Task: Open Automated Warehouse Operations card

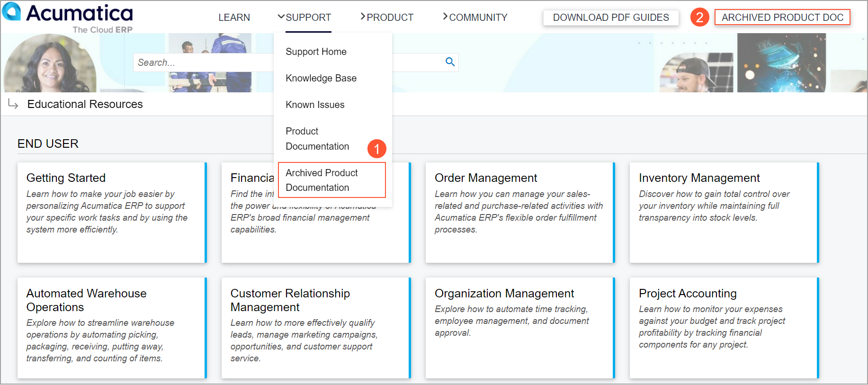Action: [112, 327]
